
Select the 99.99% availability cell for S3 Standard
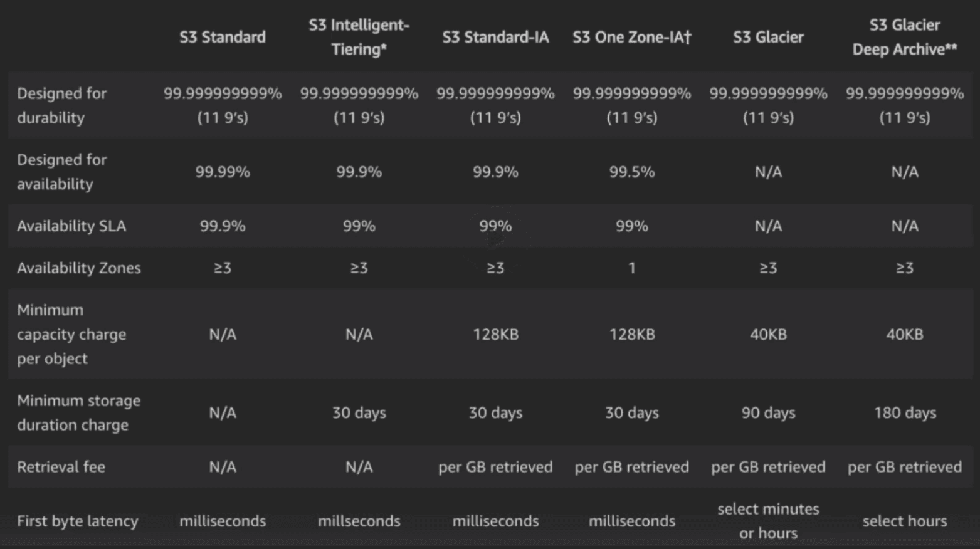click(x=223, y=172)
